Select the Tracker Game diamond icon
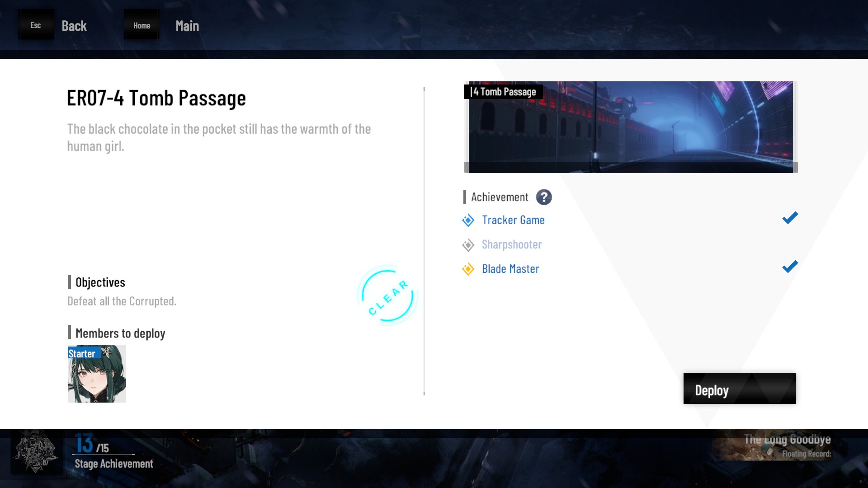The image size is (868, 488). tap(468, 221)
